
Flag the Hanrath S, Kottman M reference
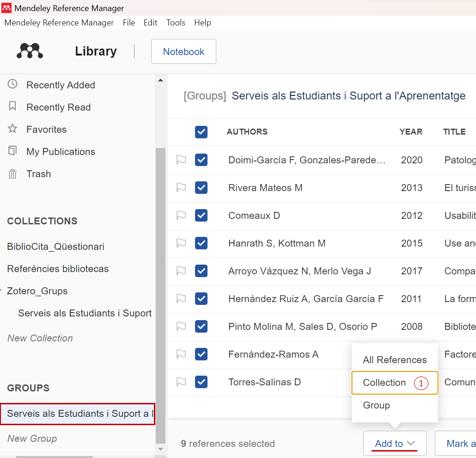click(x=181, y=243)
